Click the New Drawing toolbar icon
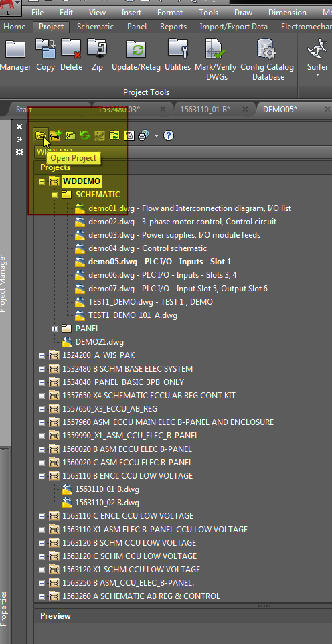332x644 pixels. pyautogui.click(x=70, y=135)
